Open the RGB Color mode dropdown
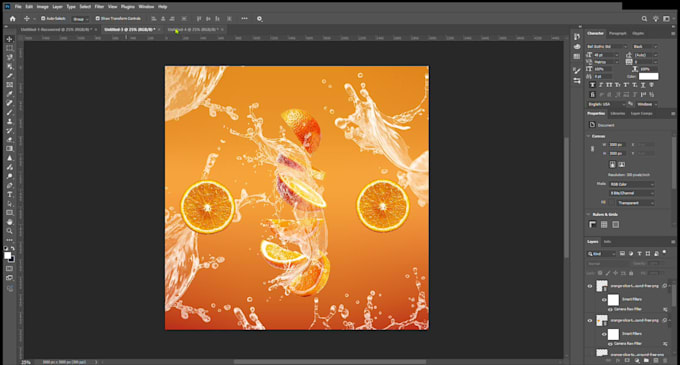The height and width of the screenshot is (365, 680). pyautogui.click(x=631, y=184)
